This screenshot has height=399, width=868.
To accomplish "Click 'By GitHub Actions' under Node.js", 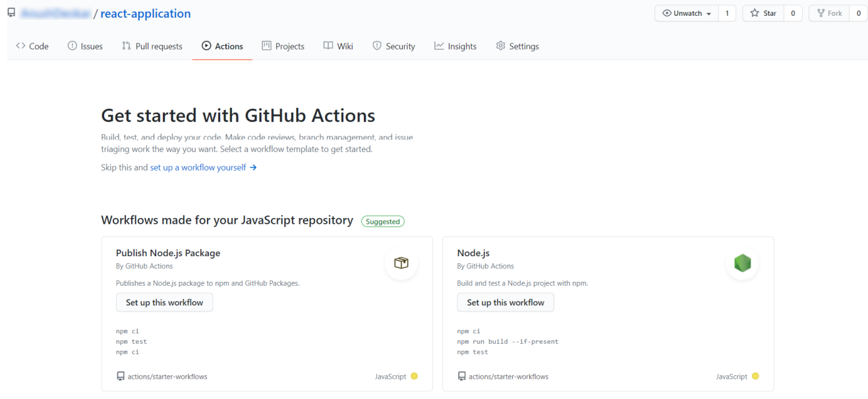I will (x=485, y=266).
